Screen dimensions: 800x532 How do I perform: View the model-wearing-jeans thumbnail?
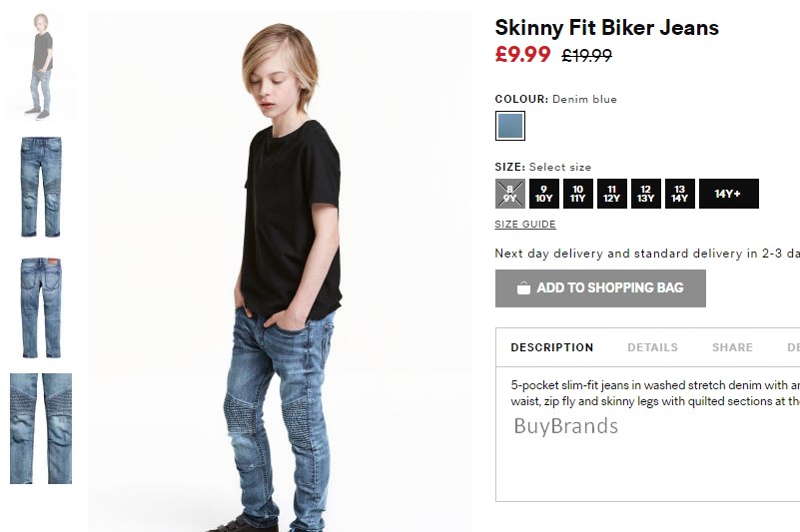click(41, 66)
